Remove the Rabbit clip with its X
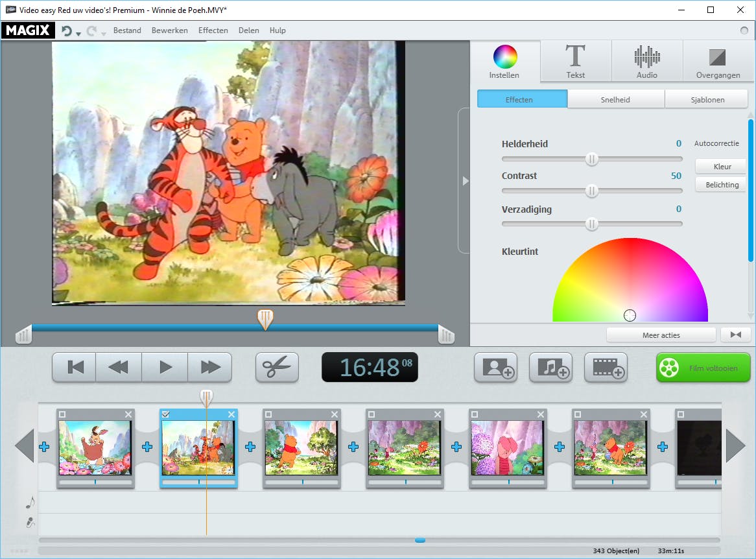 pyautogui.click(x=128, y=414)
